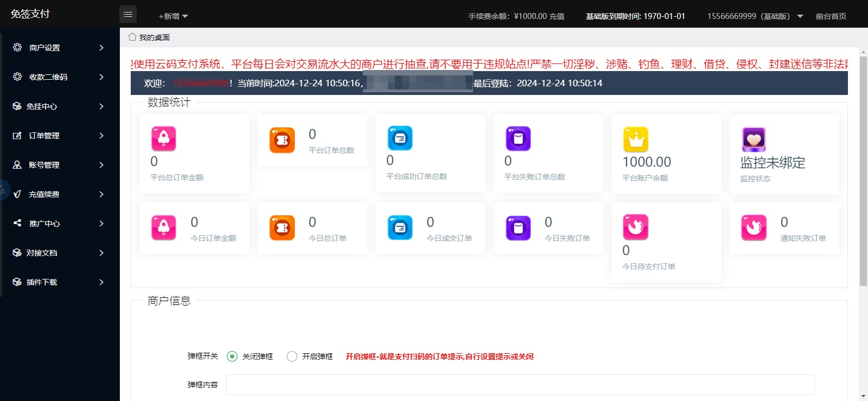
Task: Click 充值 link next to 手续费余额
Action: [x=557, y=16]
